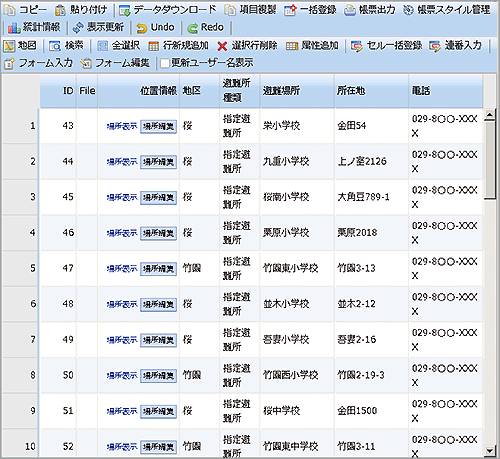The image size is (500, 459).
Task: Click the 避難場所 column header
Action: click(297, 91)
